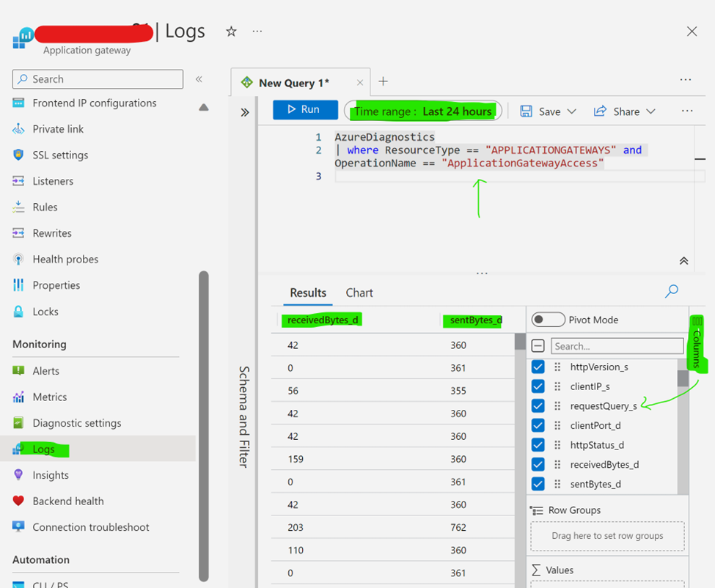This screenshot has height=588, width=715.
Task: Switch to the Chart tab
Action: point(359,293)
